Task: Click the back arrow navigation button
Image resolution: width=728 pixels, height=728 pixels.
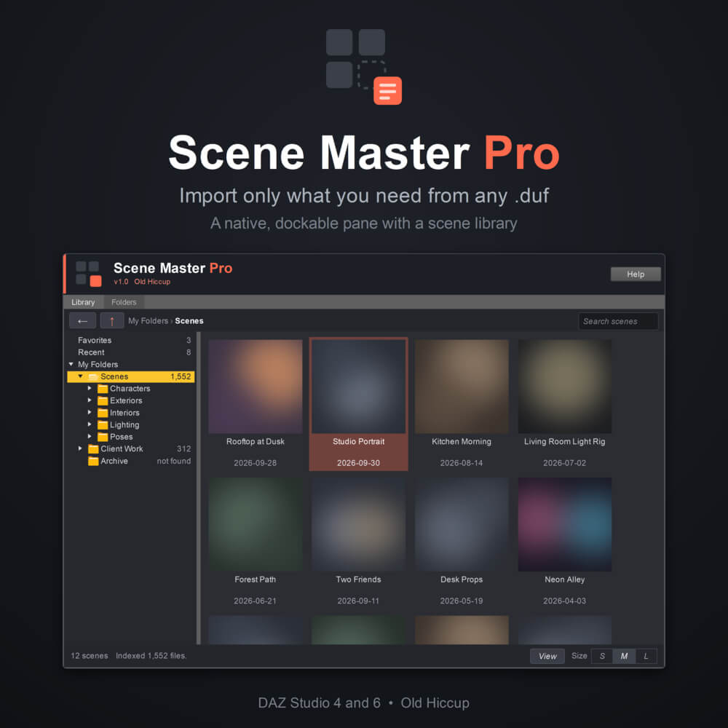Action: (x=83, y=321)
